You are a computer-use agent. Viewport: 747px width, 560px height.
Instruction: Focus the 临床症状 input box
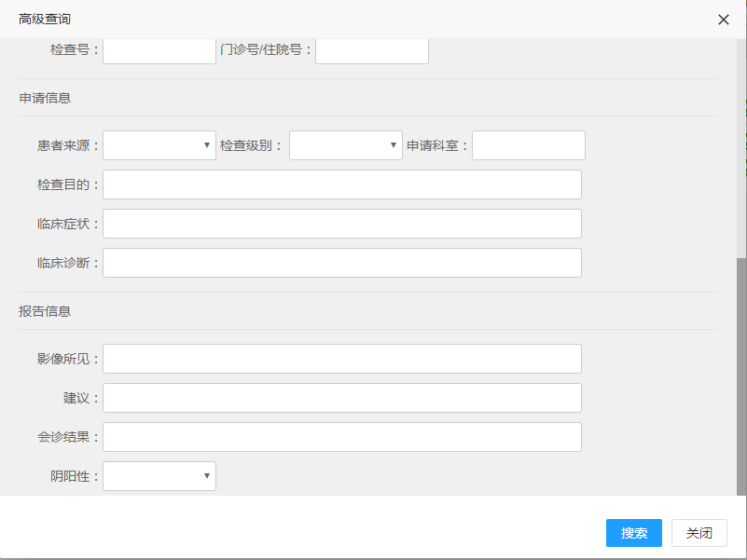pos(341,224)
